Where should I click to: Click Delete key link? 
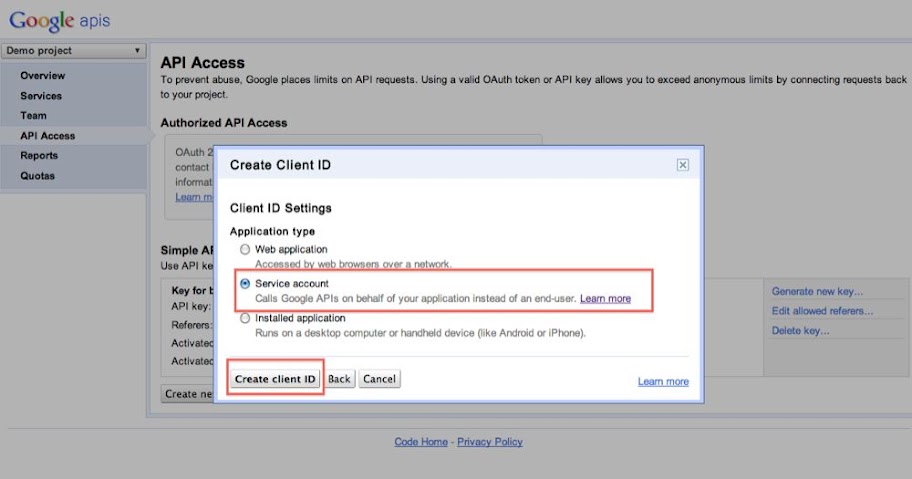click(800, 331)
